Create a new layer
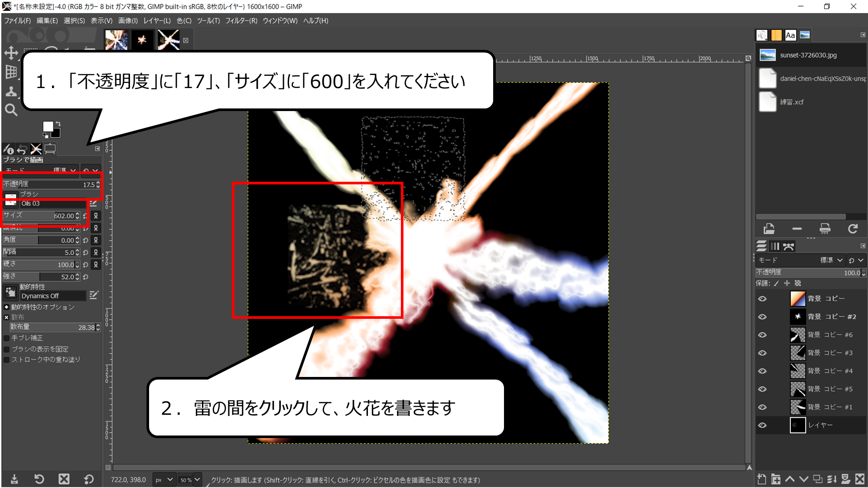The height and width of the screenshot is (488, 868). pos(761,479)
